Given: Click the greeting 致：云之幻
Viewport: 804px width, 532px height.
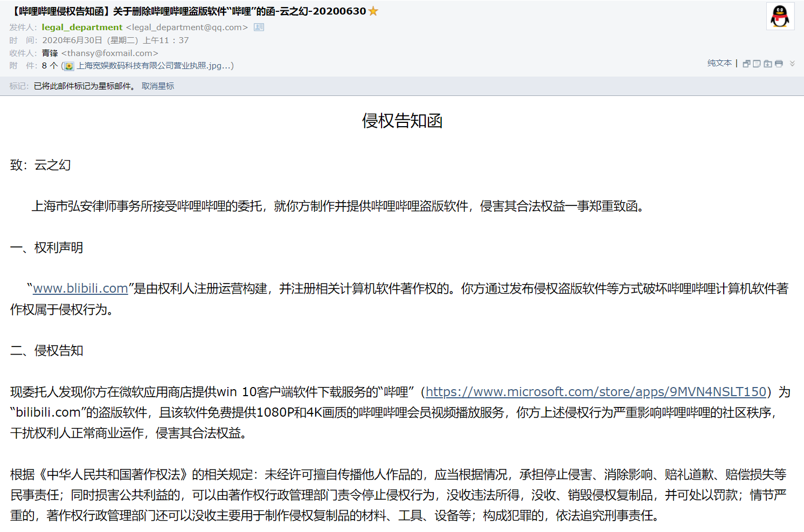Looking at the screenshot, I should point(40,165).
